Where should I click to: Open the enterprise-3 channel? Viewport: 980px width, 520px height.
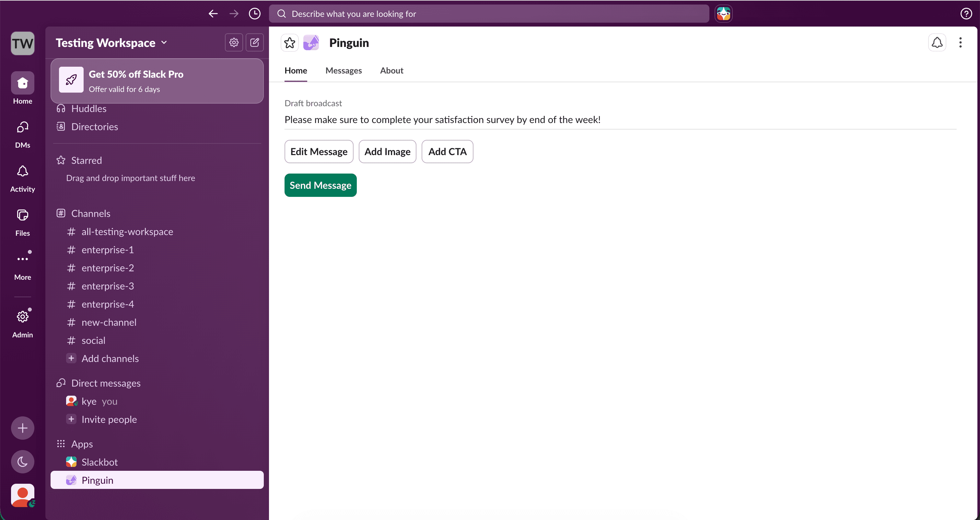pos(157,286)
